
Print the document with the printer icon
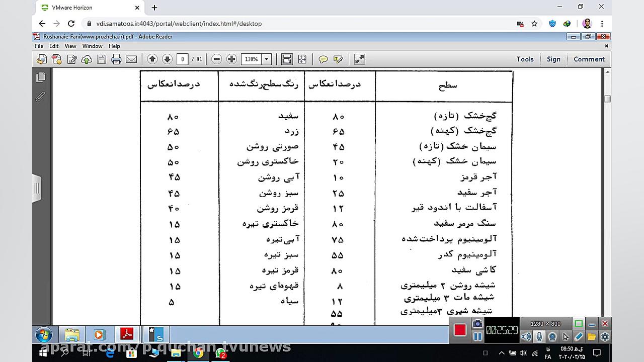click(116, 59)
